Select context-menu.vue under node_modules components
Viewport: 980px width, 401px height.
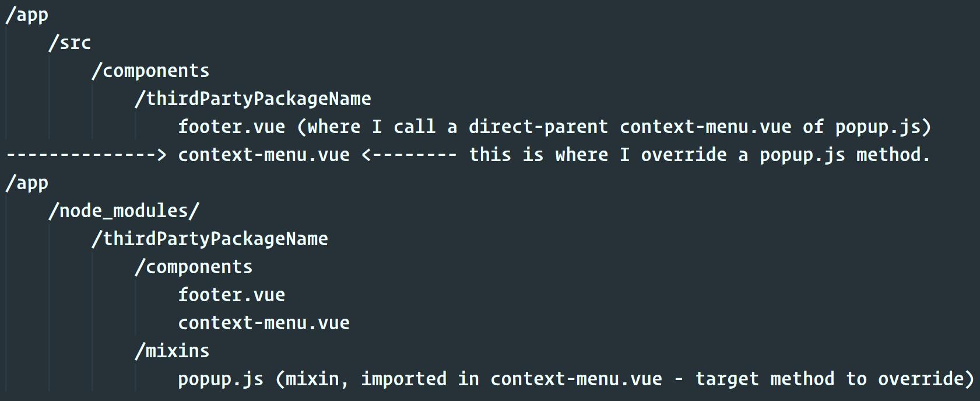click(264, 323)
